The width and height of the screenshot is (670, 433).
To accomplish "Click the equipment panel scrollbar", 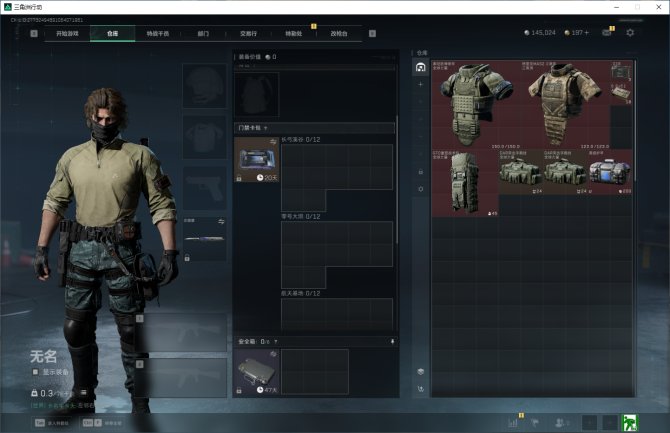I will point(397,180).
